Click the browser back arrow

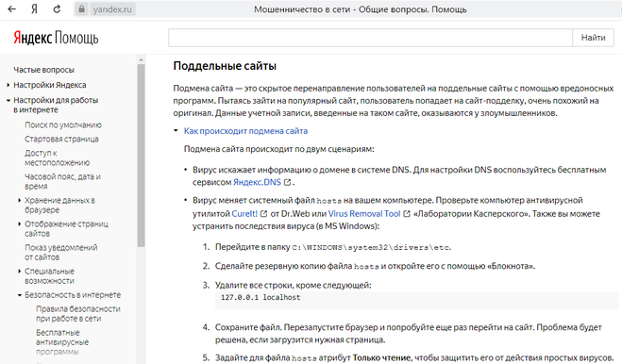coord(12,9)
